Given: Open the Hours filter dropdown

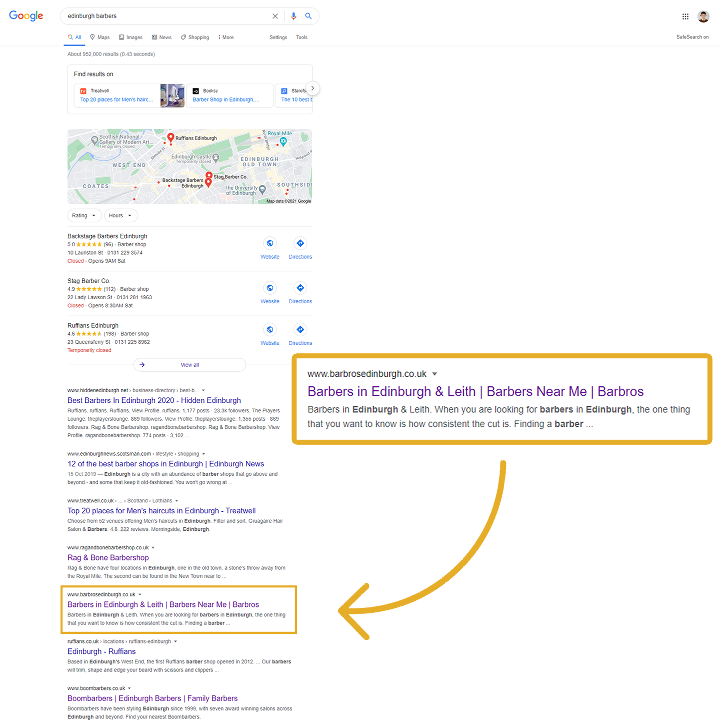Looking at the screenshot, I should tap(121, 216).
